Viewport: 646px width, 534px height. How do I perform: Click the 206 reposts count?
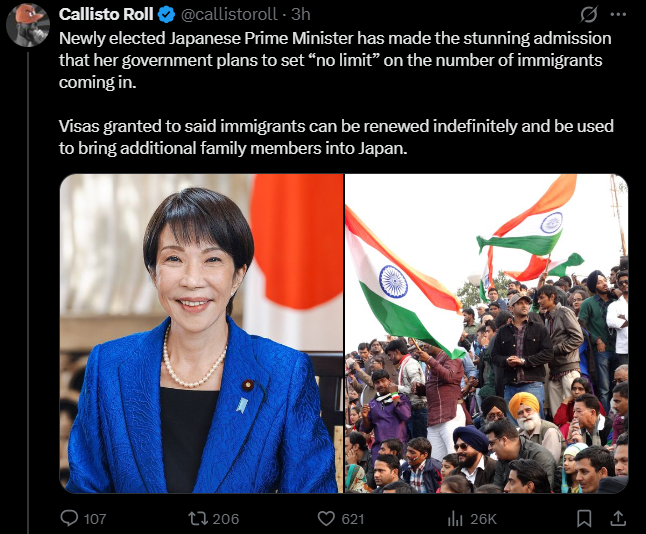(226, 519)
